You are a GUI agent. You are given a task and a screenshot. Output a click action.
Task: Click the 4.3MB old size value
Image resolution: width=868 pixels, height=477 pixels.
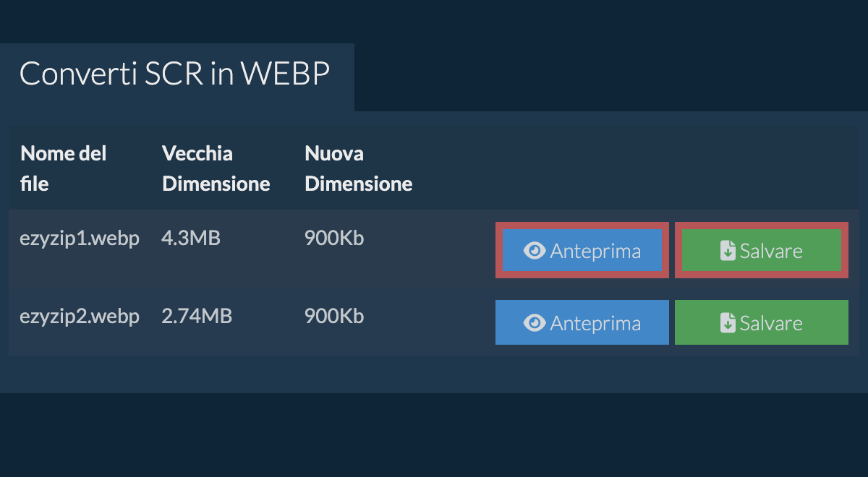point(190,238)
